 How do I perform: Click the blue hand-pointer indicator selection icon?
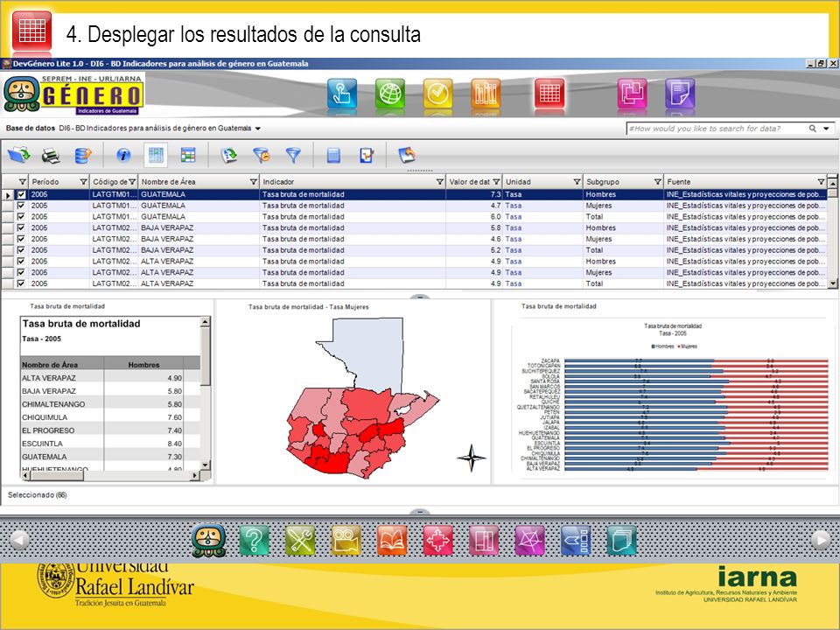[342, 94]
